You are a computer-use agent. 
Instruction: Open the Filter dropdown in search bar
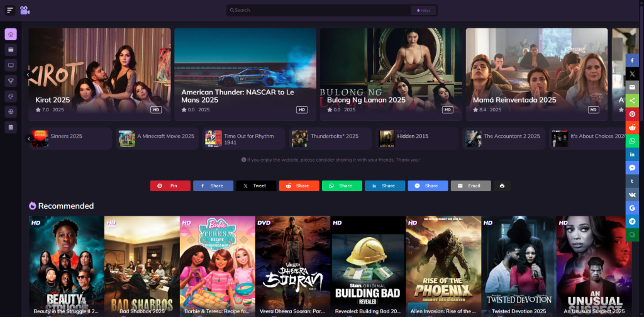click(x=424, y=11)
